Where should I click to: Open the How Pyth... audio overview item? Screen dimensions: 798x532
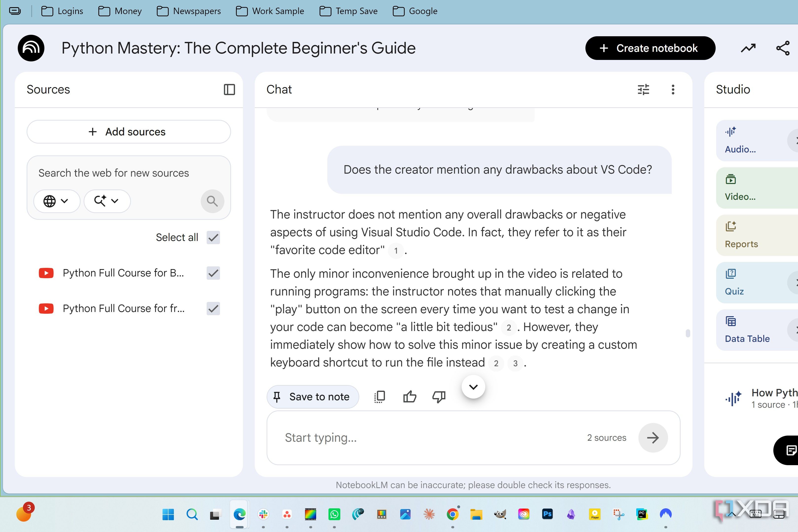pos(761,398)
